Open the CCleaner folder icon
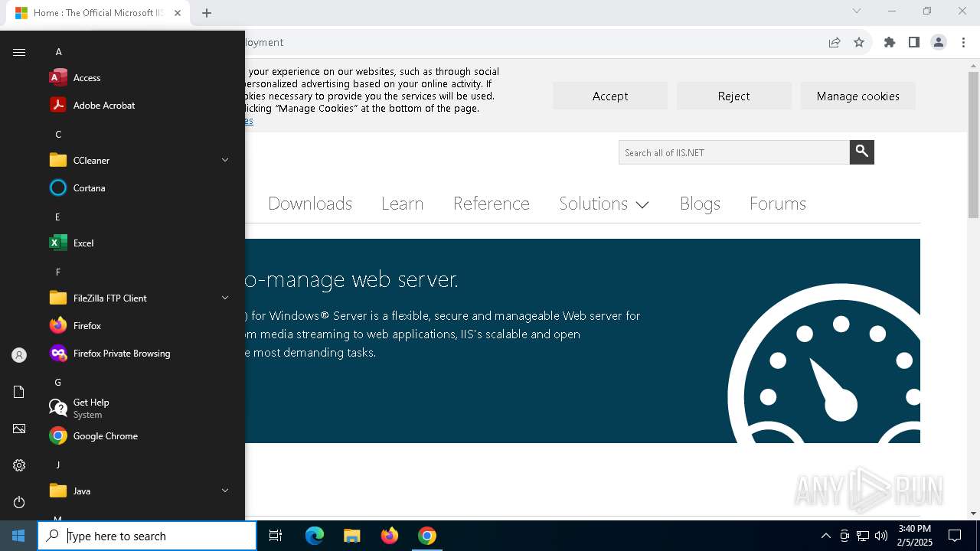980x551 pixels. (58, 160)
